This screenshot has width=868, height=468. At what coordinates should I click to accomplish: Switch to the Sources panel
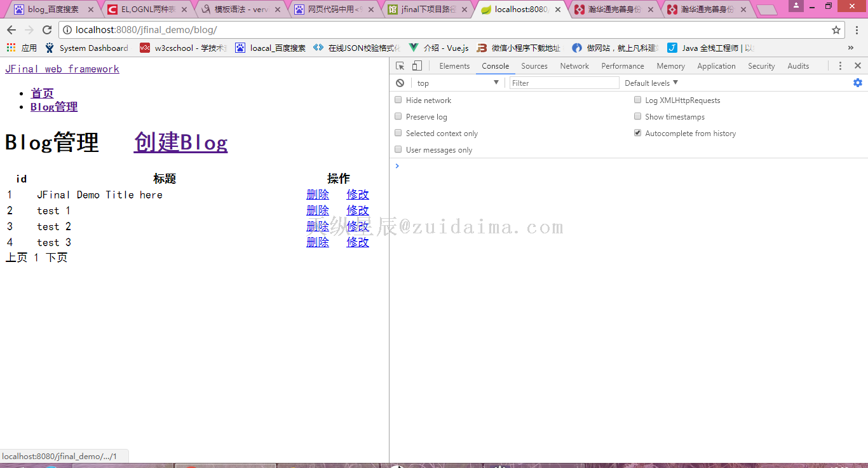coord(534,66)
